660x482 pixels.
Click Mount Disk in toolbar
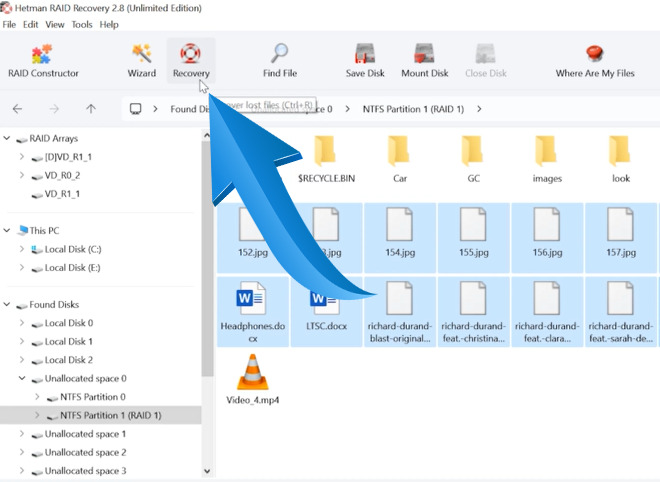pyautogui.click(x=425, y=61)
